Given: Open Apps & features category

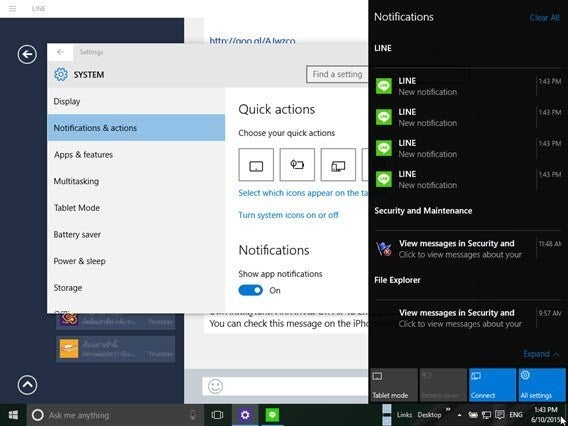Looking at the screenshot, I should coord(136,155).
